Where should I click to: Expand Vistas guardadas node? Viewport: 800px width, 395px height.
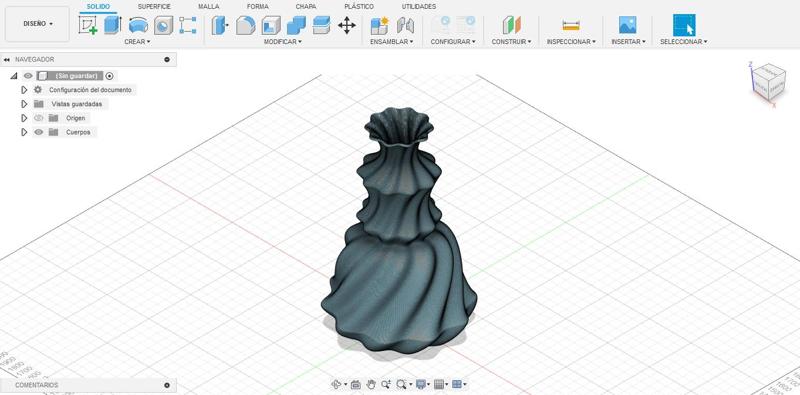(24, 104)
